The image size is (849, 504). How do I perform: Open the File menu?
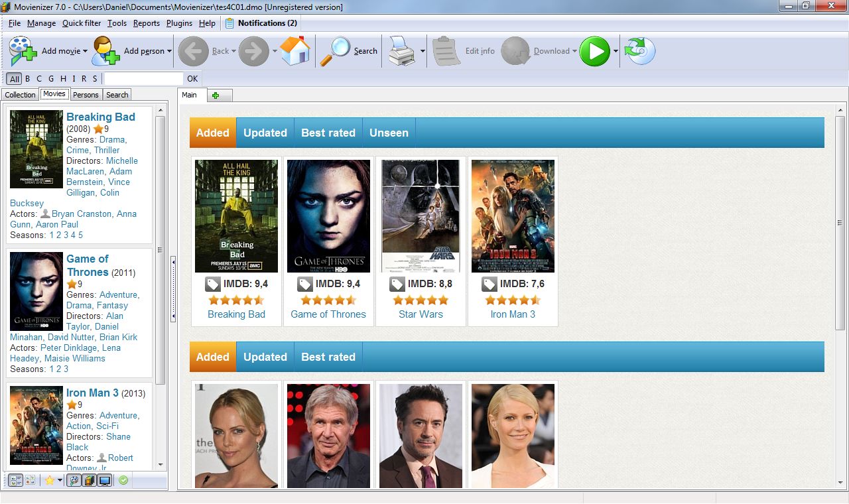point(15,23)
